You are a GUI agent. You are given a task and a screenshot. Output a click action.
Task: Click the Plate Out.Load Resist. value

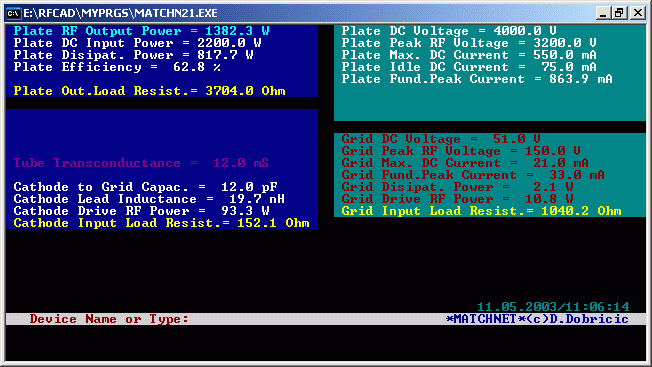pos(245,91)
